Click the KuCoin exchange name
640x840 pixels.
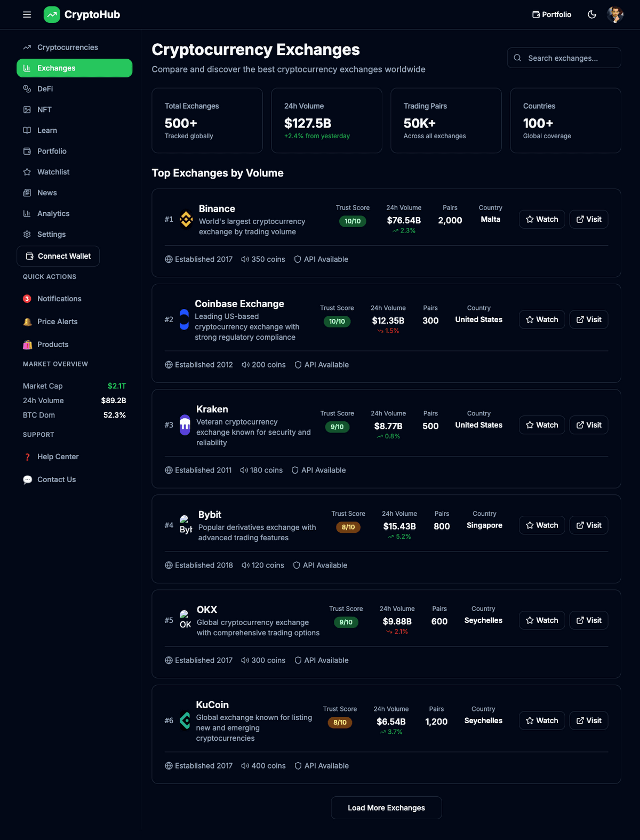coord(212,705)
